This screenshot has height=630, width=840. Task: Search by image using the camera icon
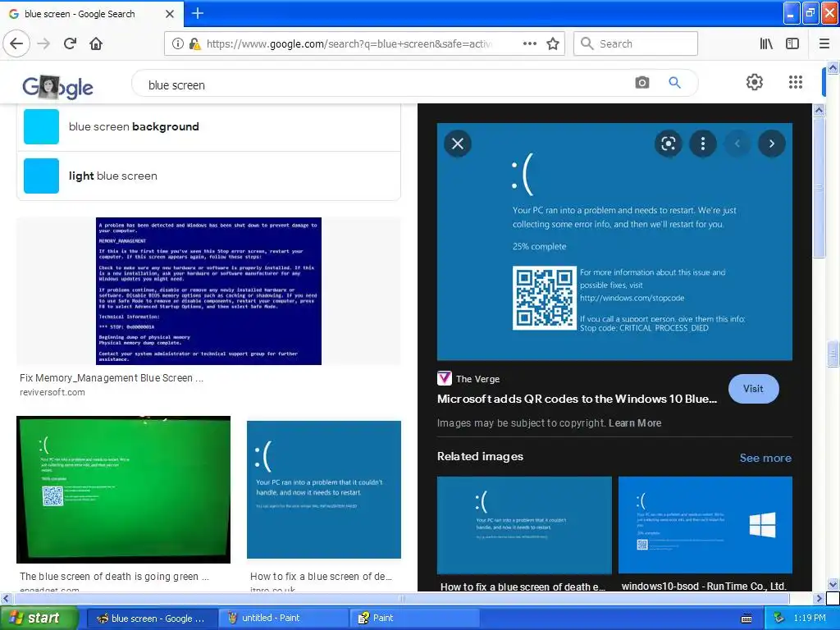(x=641, y=83)
